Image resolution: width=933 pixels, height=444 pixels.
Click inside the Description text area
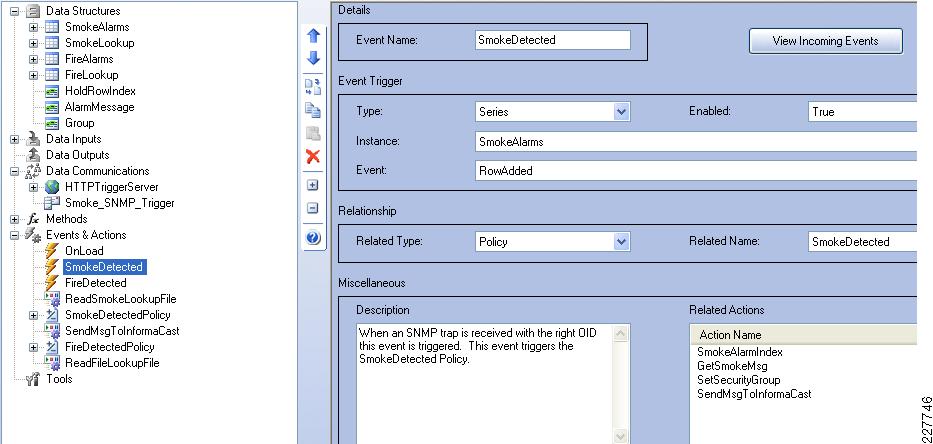(484, 384)
